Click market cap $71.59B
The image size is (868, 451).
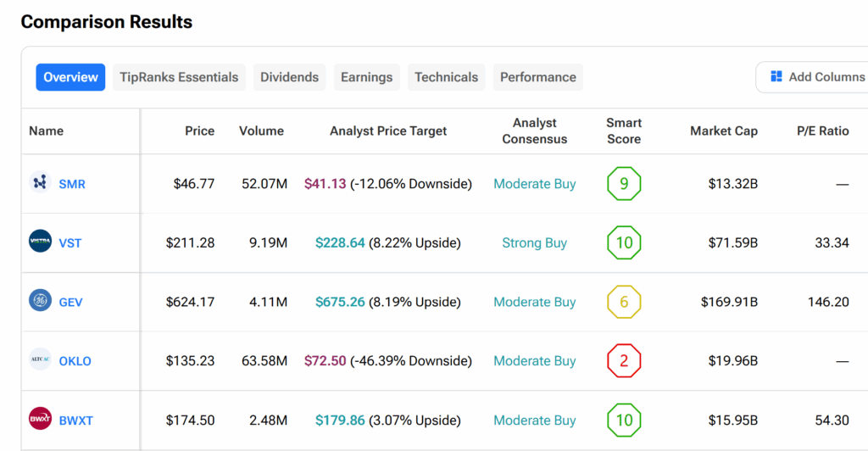click(733, 243)
